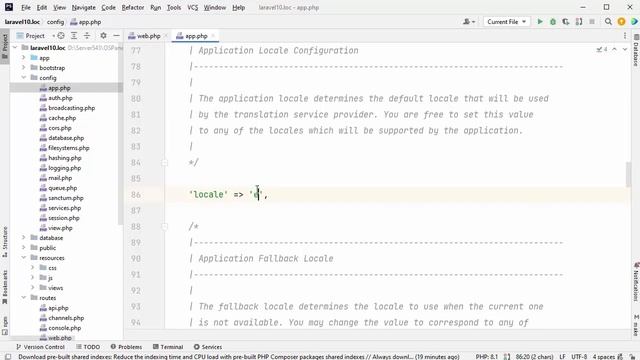Collapse all in the Project panel

87,36
